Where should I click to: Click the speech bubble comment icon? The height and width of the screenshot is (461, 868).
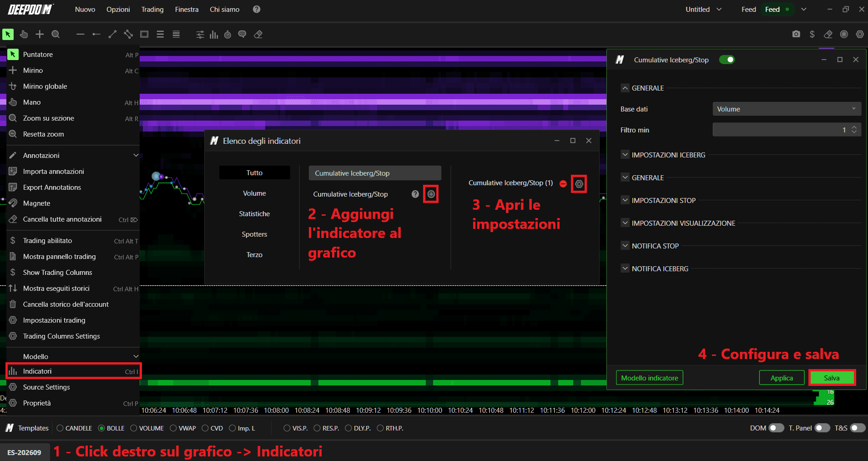(242, 35)
